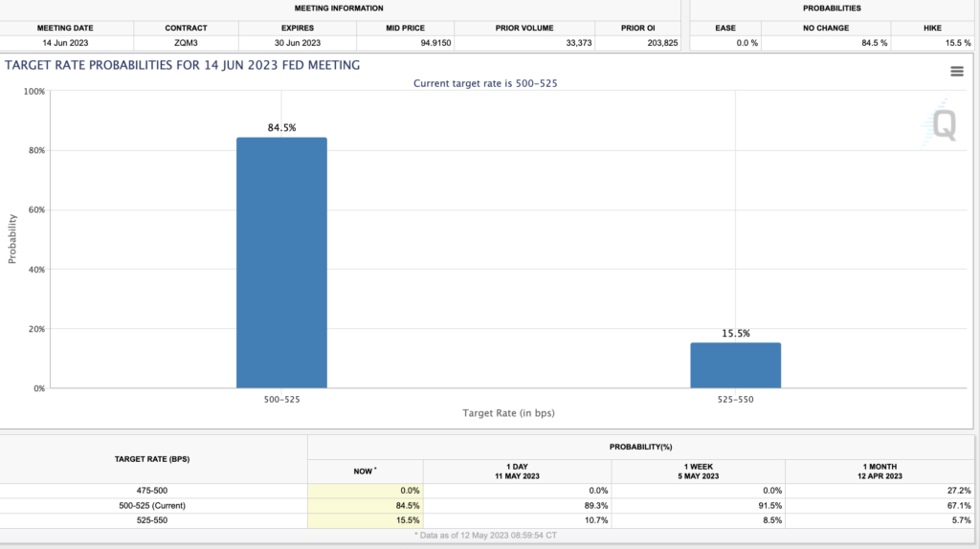Click the 15.5% bar for 525-550
Screen dimensions: 980x549
pos(736,365)
